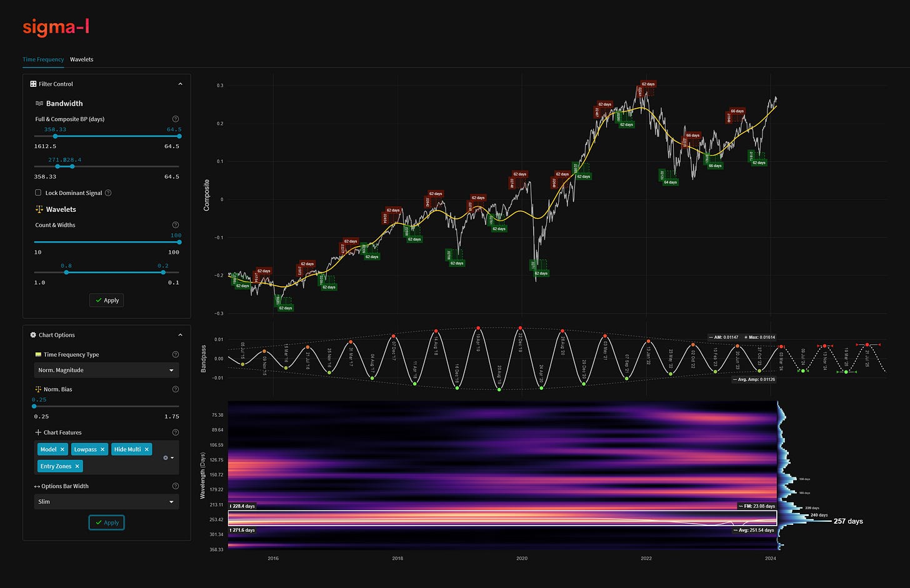Expand the Chart Features options arrow
The width and height of the screenshot is (910, 588).
[x=172, y=458]
